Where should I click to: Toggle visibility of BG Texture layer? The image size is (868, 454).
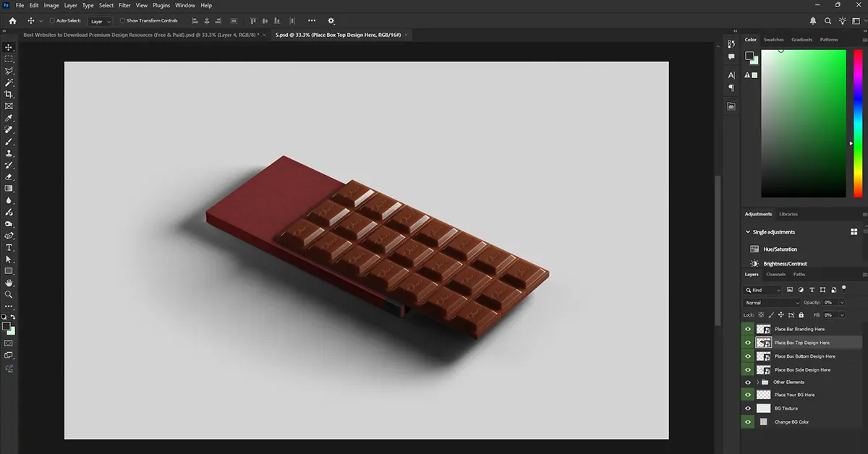point(748,408)
